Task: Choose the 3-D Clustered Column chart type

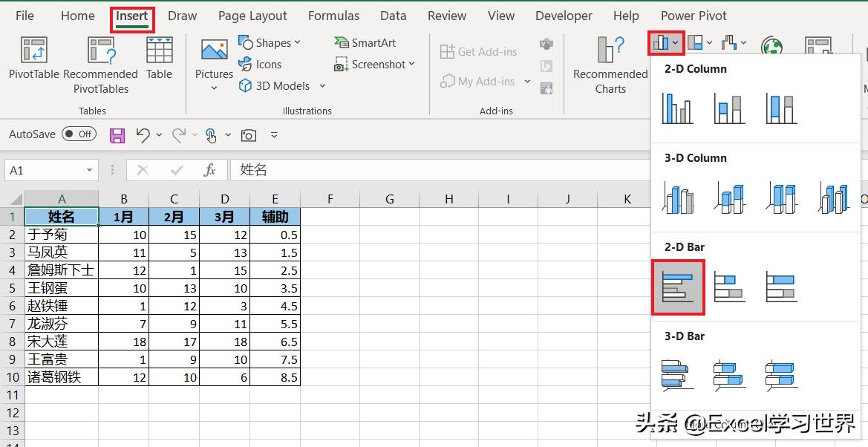Action: [x=677, y=197]
